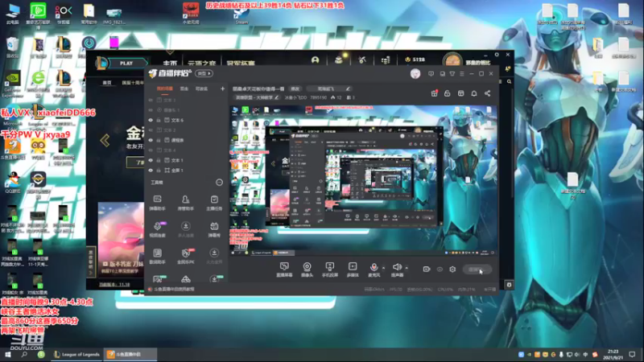Open the notification bell in the stream header

474,93
